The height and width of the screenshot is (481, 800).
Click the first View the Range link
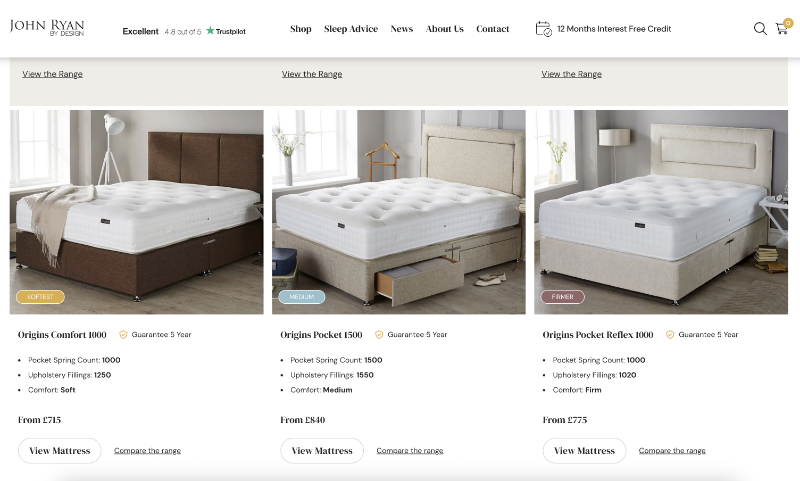coord(53,74)
